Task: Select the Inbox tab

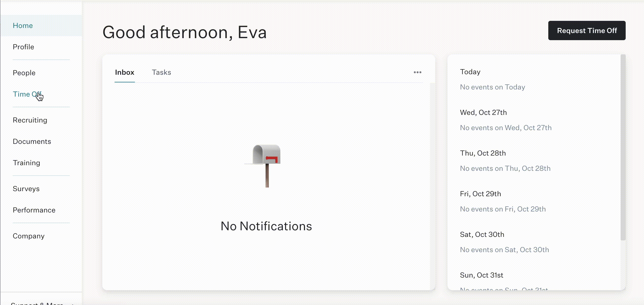Action: 124,72
